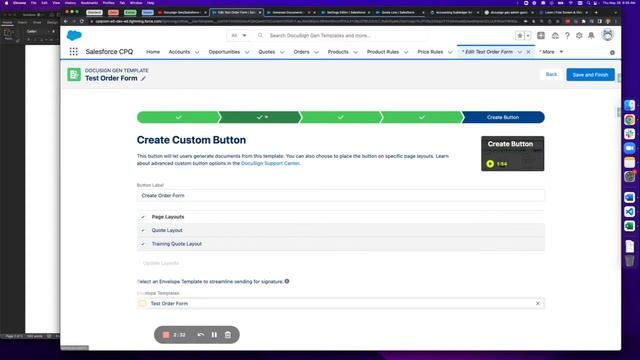The image size is (640, 360).
Task: Click the DocuSign Gen Template green icon
Action: [74, 75]
